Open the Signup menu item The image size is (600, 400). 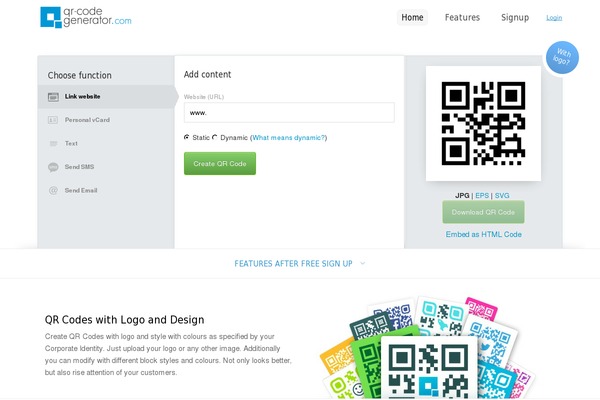coord(515,18)
